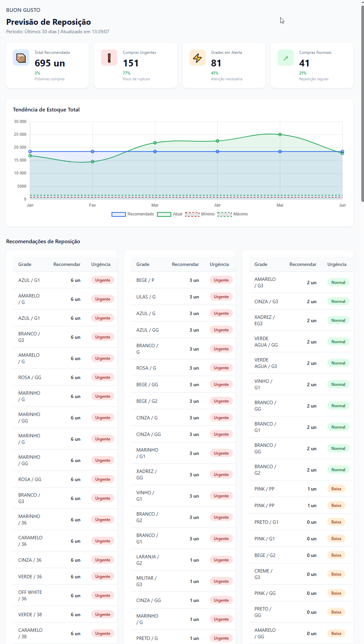
Task: Click the package box icon in Total Recomendado
Action: pyautogui.click(x=21, y=58)
